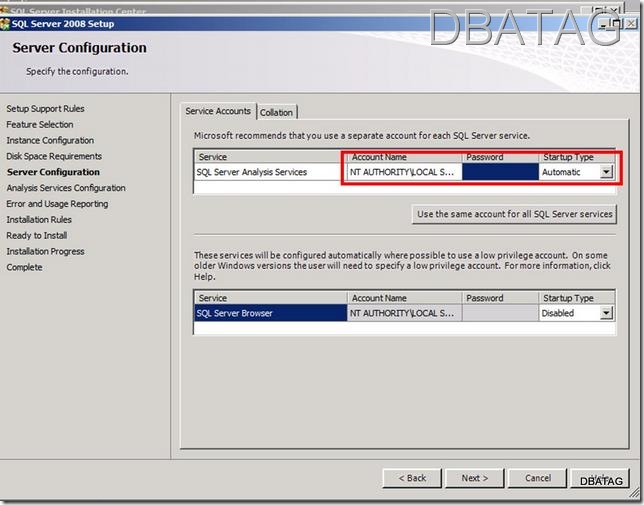Viewport: 644px width, 505px height.
Task: Click the Feature Selection step
Action: pos(40,124)
